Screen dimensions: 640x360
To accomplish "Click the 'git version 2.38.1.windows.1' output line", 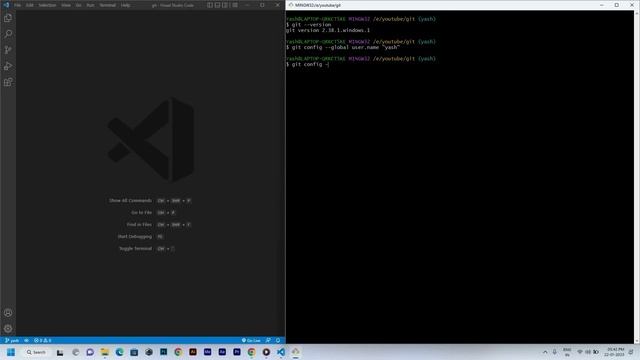I will point(328,30).
